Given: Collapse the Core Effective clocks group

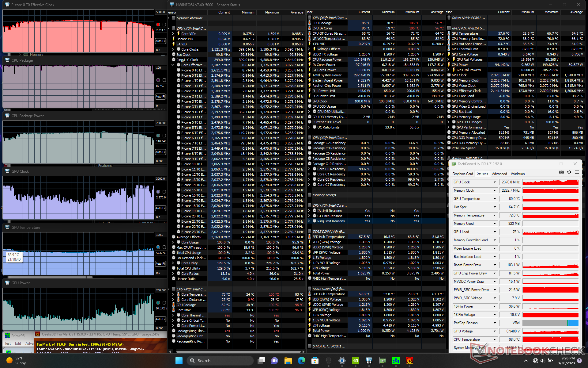Looking at the screenshot, I should point(173,65).
